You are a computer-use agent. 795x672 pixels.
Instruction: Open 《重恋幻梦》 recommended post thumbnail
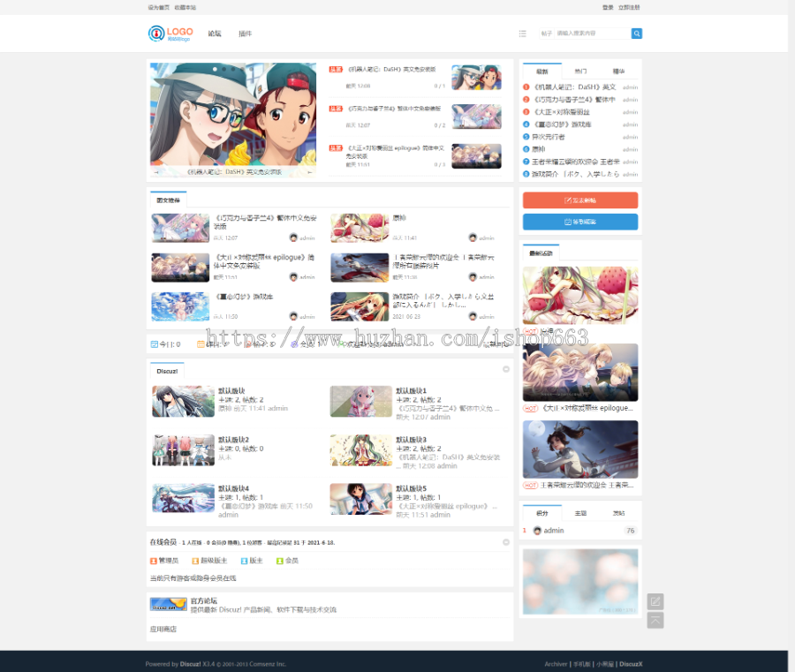point(180,306)
